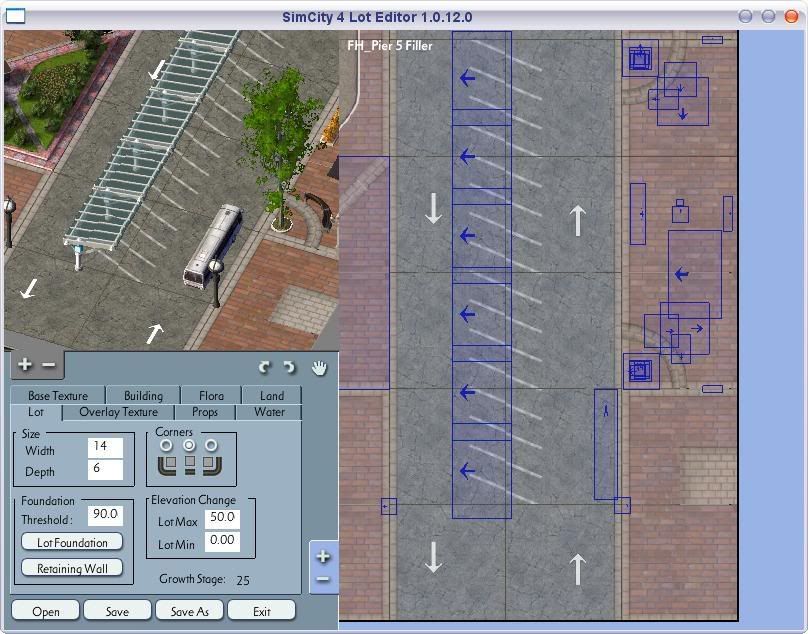The height and width of the screenshot is (634, 808).
Task: Click the left rounded corner shape icon
Action: click(x=167, y=465)
